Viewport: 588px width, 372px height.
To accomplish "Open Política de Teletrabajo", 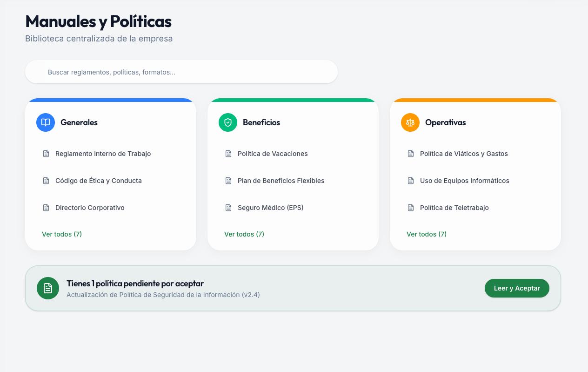I will pyautogui.click(x=475, y=208).
